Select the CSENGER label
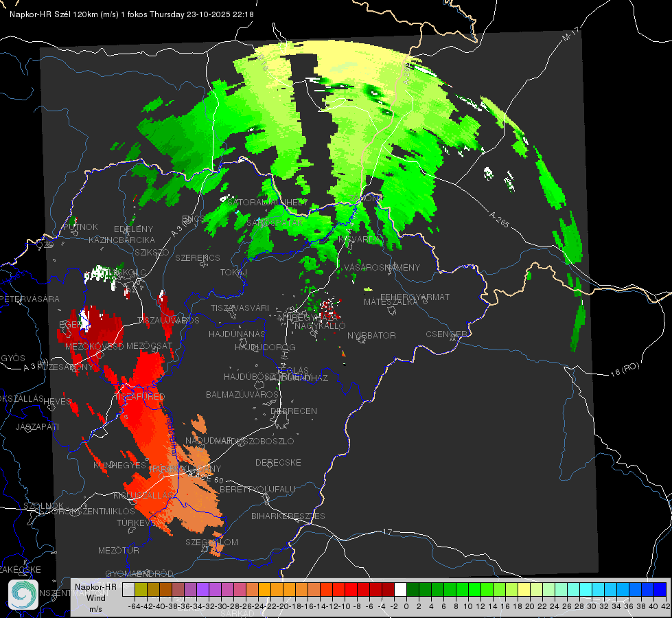This screenshot has width=672, height=618. point(446,334)
